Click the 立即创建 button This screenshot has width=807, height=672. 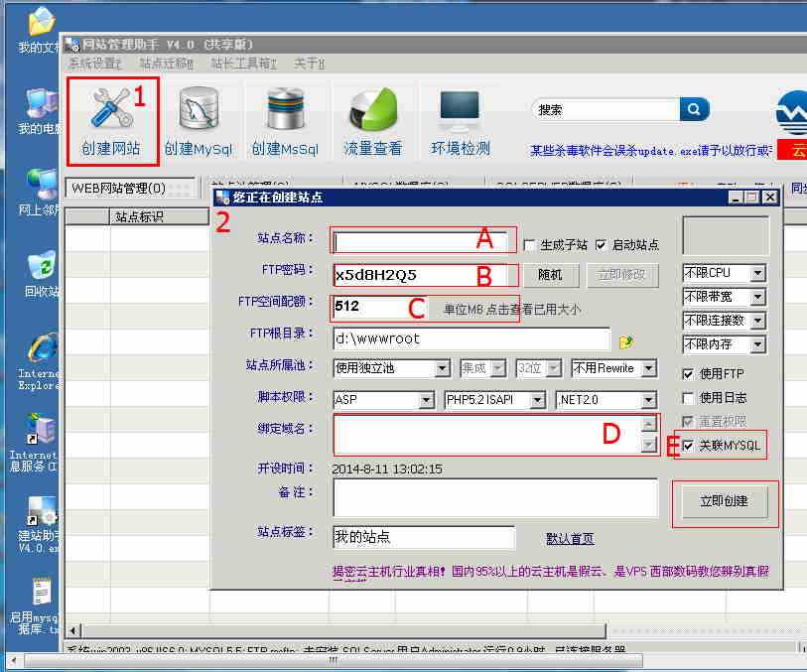tap(725, 502)
